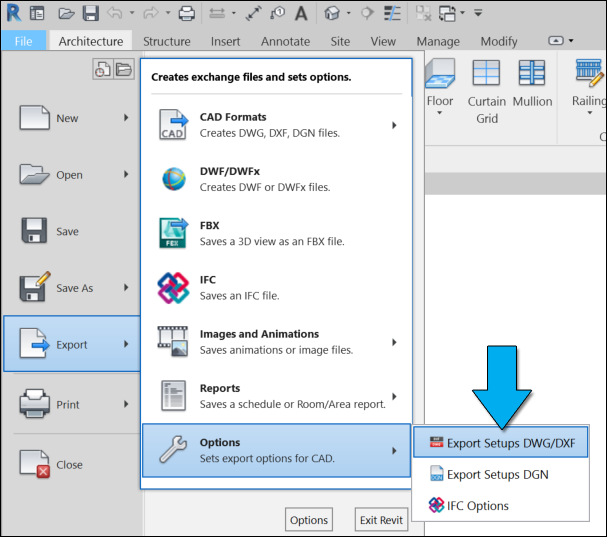Viewport: 607px width, 537px height.
Task: Click the Reports export icon
Action: click(x=174, y=396)
